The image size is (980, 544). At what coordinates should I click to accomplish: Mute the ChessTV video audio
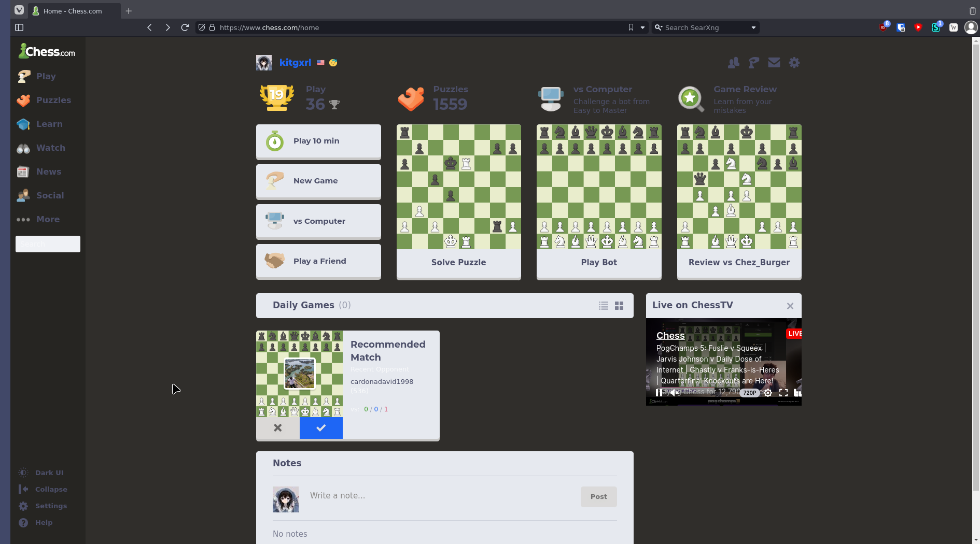674,393
